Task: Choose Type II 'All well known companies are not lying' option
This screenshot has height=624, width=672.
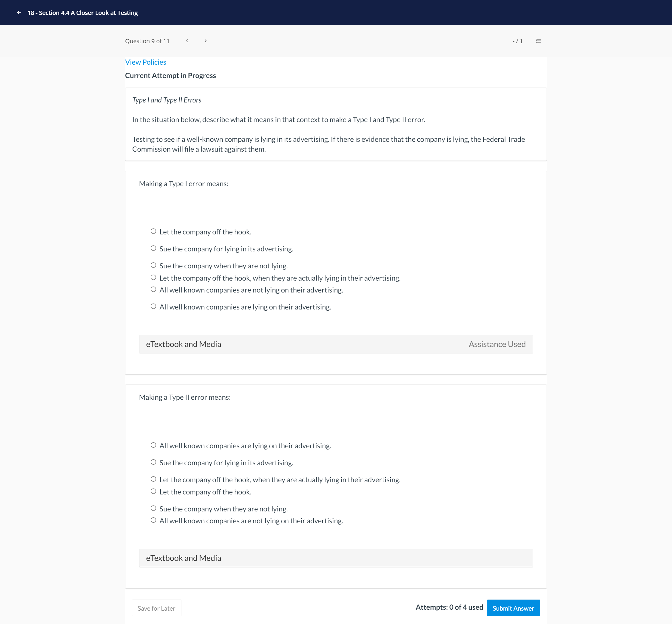Action: click(153, 520)
